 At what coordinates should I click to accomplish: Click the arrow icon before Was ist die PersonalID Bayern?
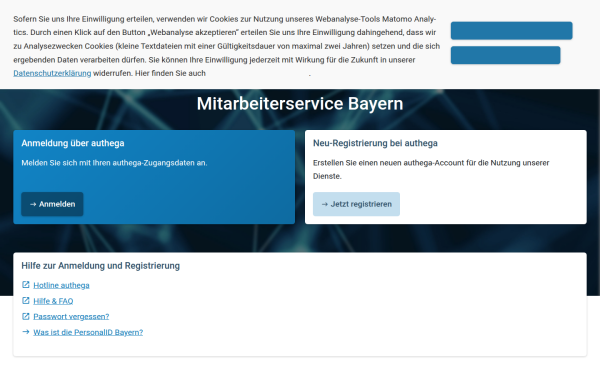(x=26, y=332)
